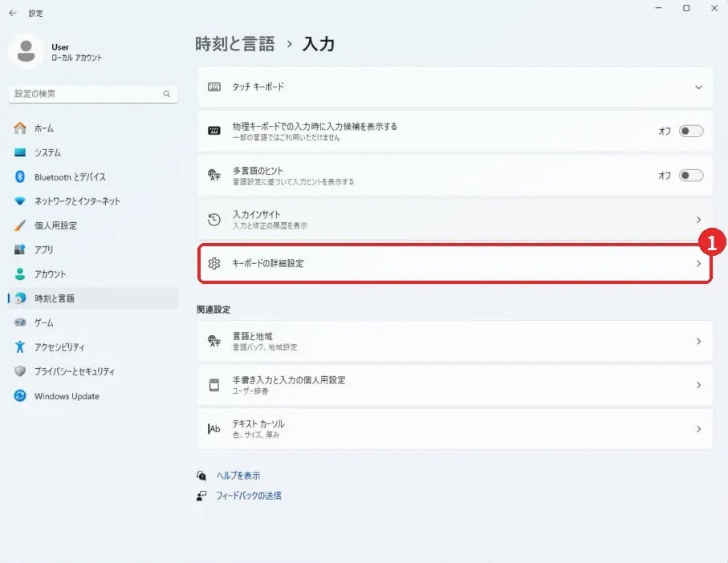Click the Bluetooth icon in sidebar
The image size is (728, 563).
(20, 176)
